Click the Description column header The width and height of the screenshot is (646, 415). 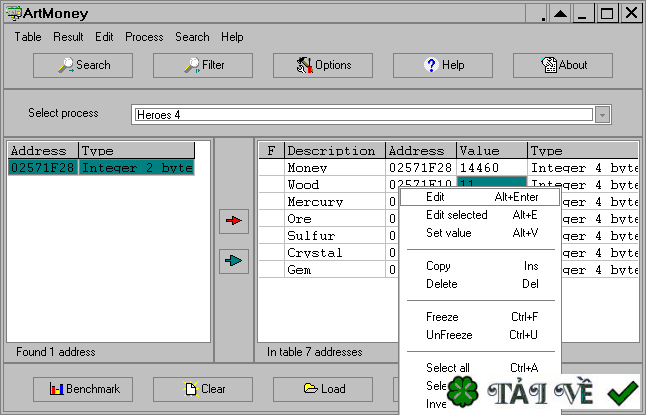[335, 150]
